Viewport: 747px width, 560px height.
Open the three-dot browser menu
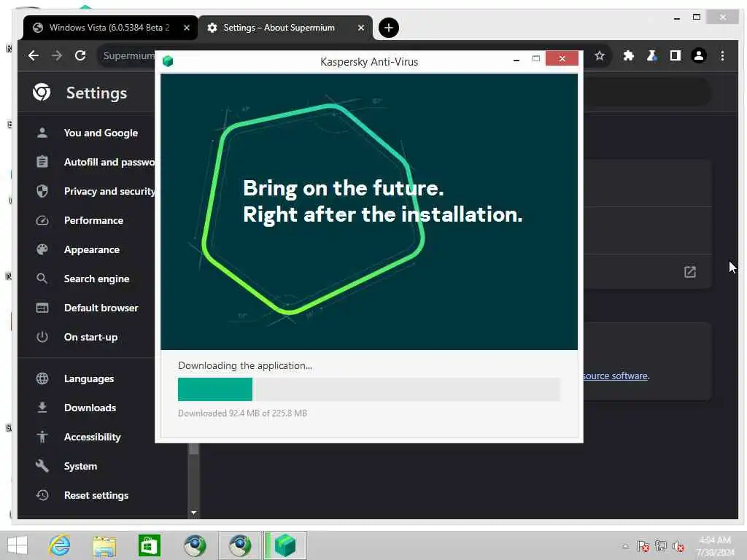click(722, 55)
